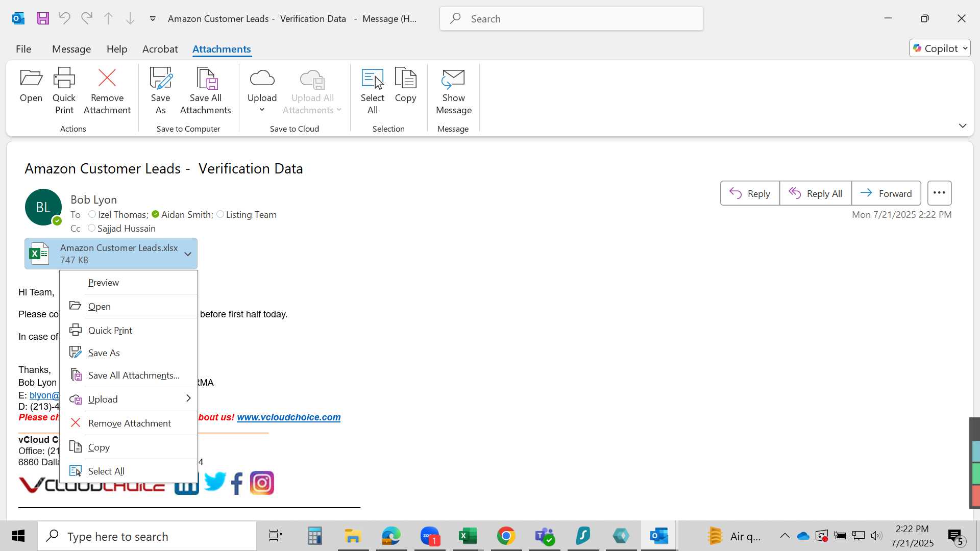This screenshot has height=551, width=980.
Task: Switch to the Message tab
Action: tap(71, 49)
